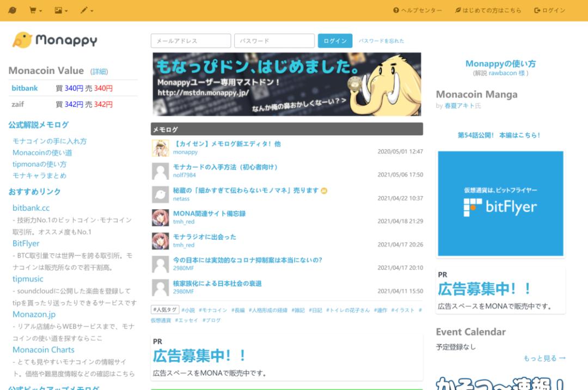Click netass avatar icon in memo log

[160, 194]
